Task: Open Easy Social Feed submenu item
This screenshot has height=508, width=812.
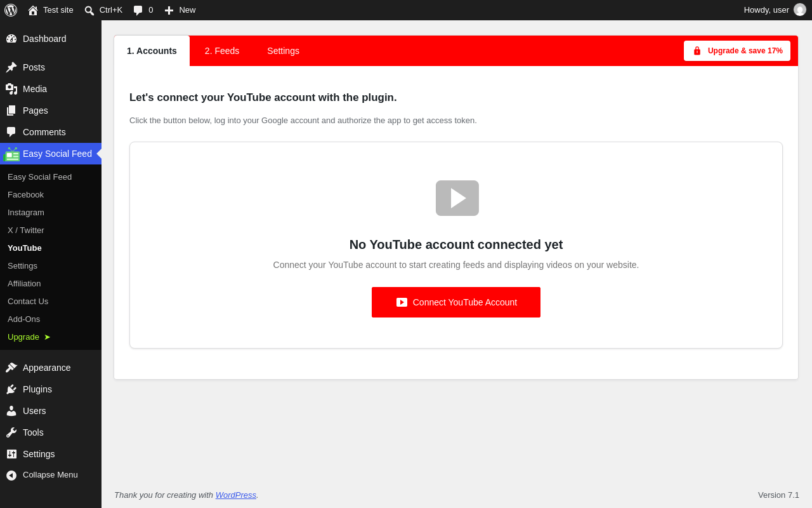Action: (51, 177)
